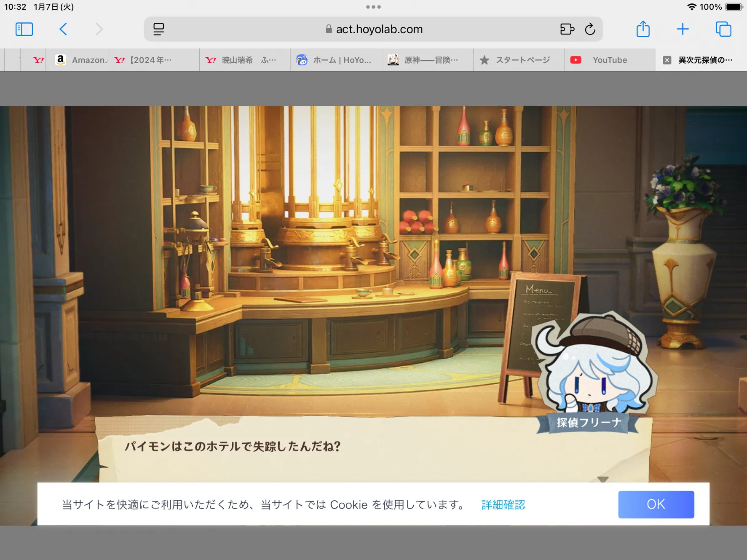The width and height of the screenshot is (747, 560).
Task: Open the 詳細確認 cookie details link
Action: [x=503, y=504]
